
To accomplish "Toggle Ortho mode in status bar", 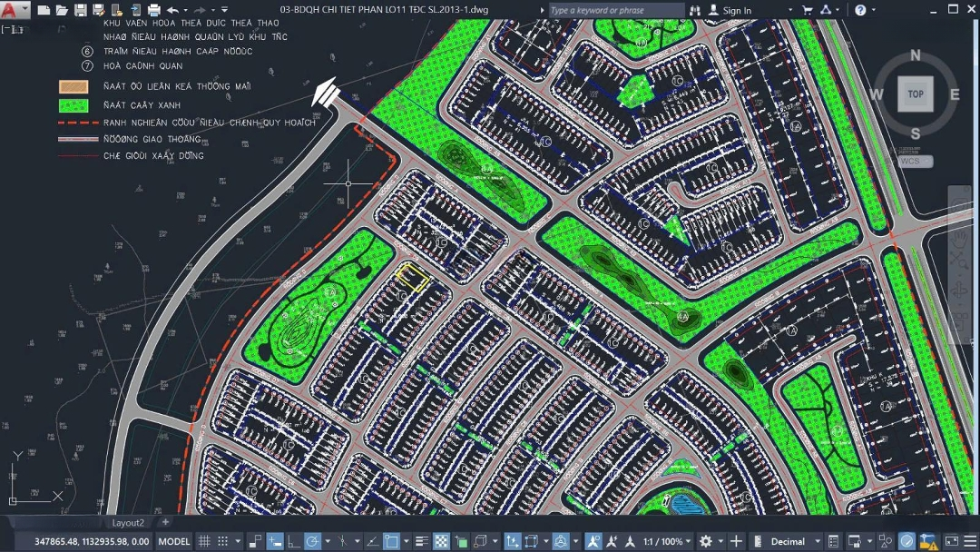I will coord(294,541).
